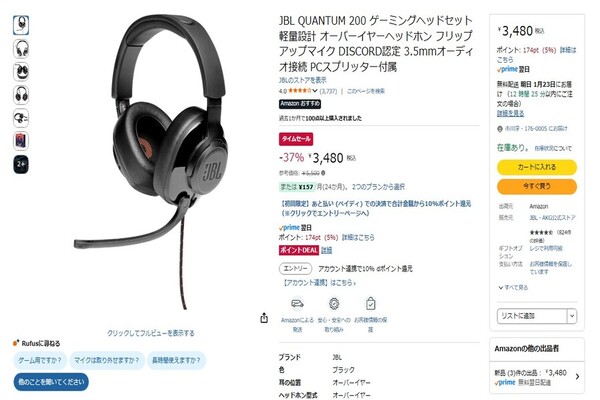Click the Amazon delivery truck icon
Screen dimensions: 600x400
pos(297,304)
